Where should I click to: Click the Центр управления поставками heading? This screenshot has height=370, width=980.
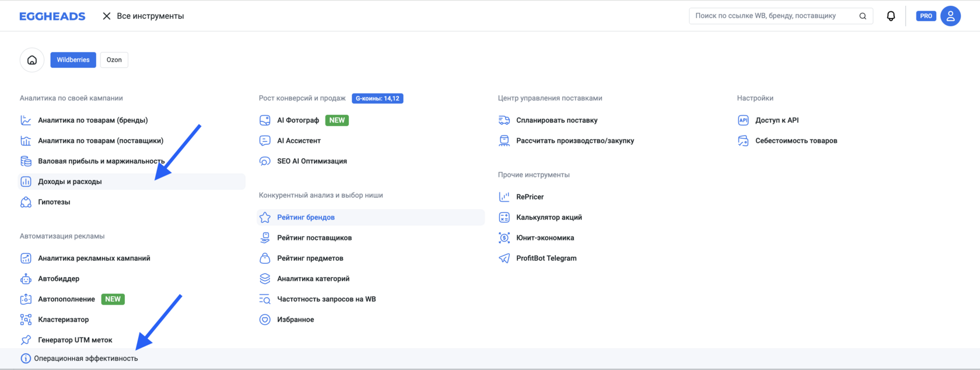550,98
